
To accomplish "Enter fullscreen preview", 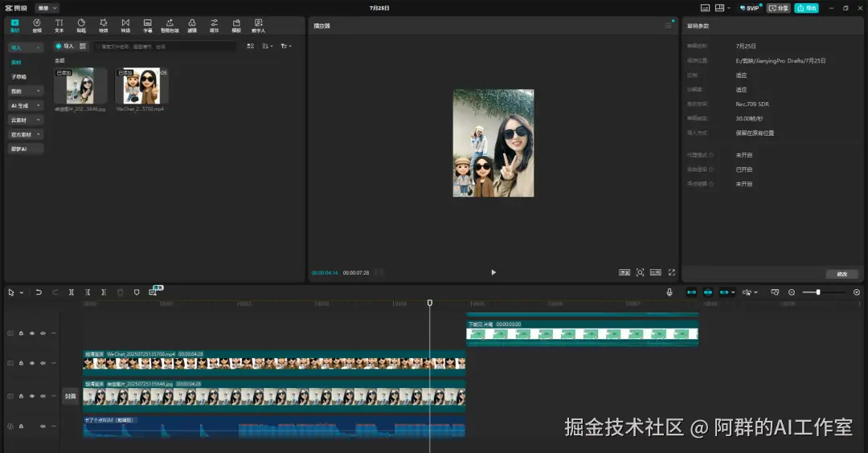I will (x=671, y=272).
